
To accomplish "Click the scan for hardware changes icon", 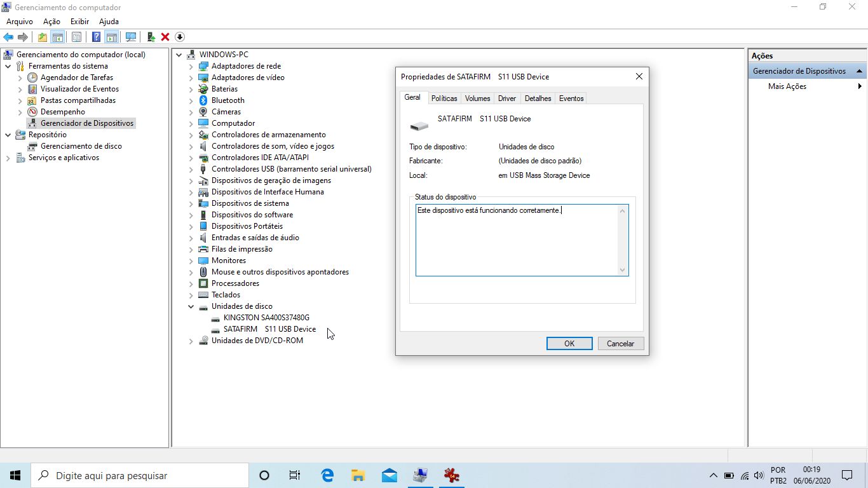I will click(131, 37).
